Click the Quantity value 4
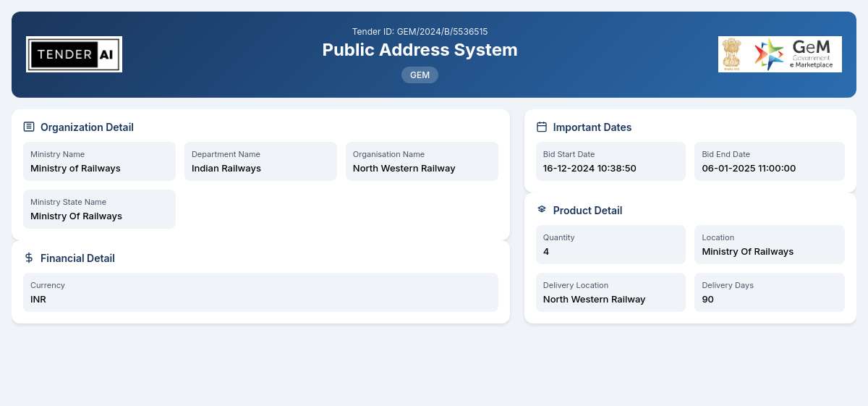This screenshot has width=868, height=406. tap(546, 252)
